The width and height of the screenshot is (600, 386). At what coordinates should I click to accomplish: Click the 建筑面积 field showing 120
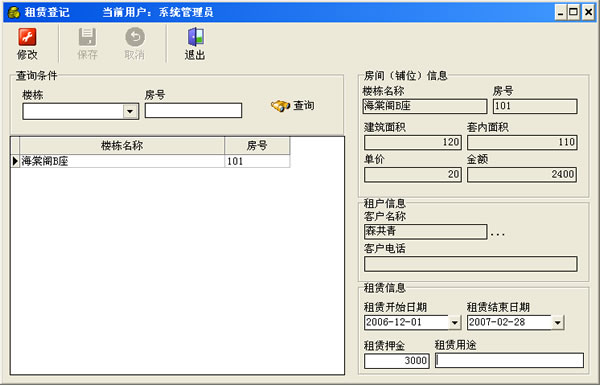point(412,142)
